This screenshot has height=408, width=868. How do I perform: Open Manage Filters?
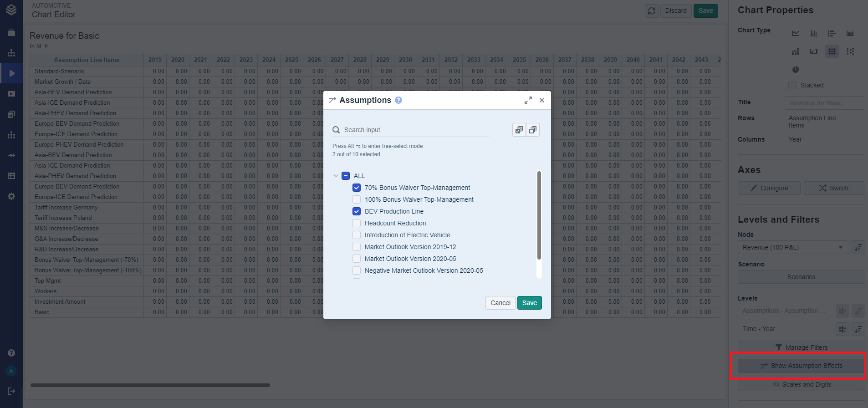point(801,347)
